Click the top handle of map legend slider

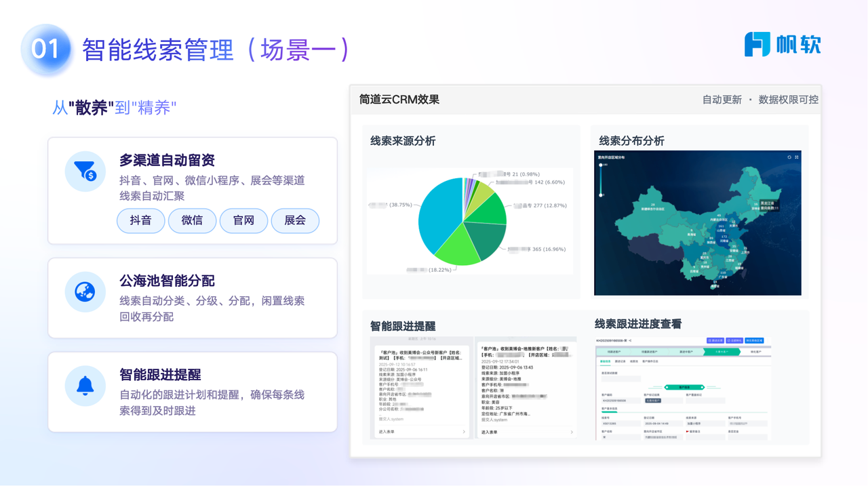601,165
